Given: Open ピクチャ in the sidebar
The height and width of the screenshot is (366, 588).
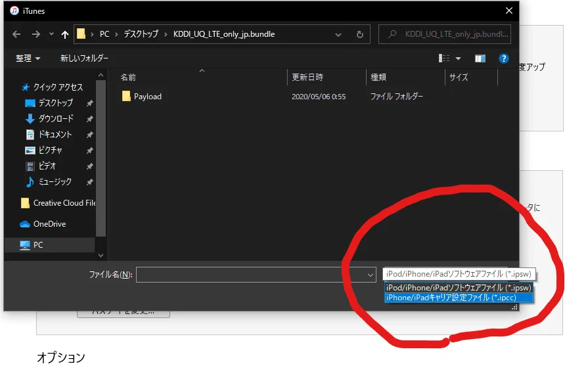Looking at the screenshot, I should pyautogui.click(x=43, y=150).
